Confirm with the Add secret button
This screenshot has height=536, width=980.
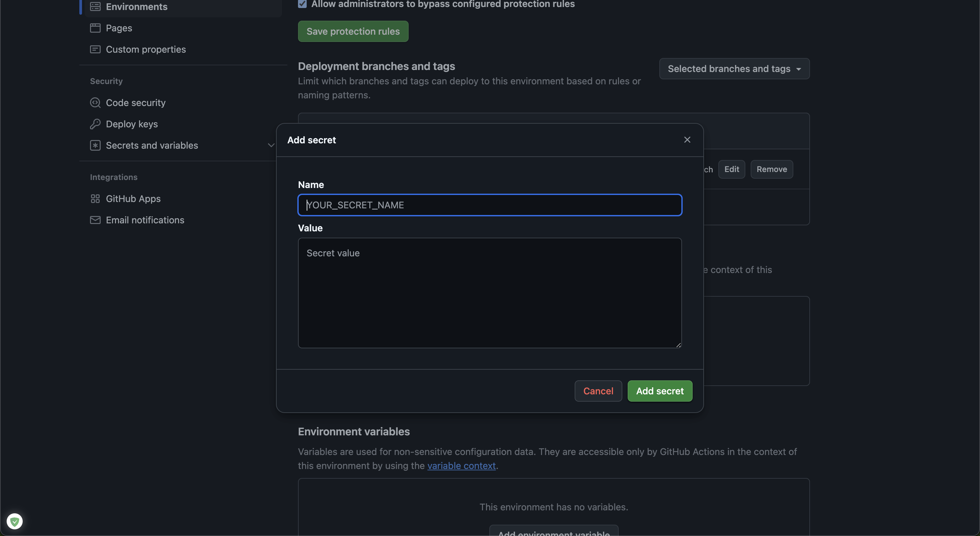(x=660, y=391)
